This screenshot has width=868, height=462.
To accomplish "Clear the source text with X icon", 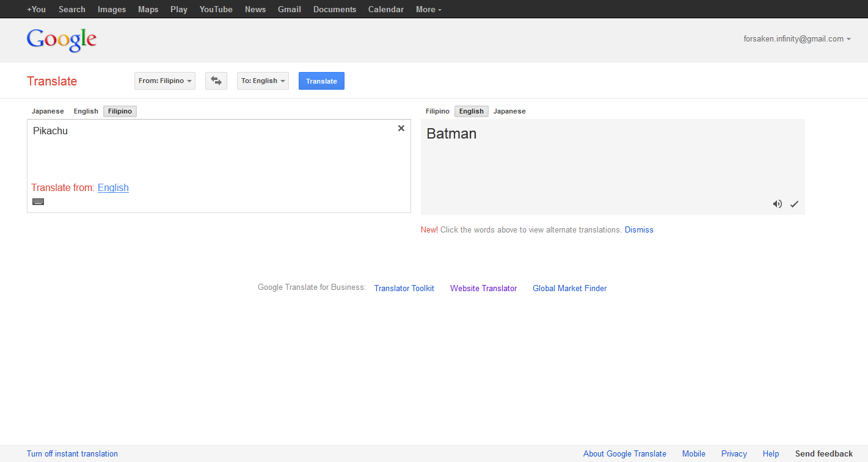I will click(x=401, y=128).
